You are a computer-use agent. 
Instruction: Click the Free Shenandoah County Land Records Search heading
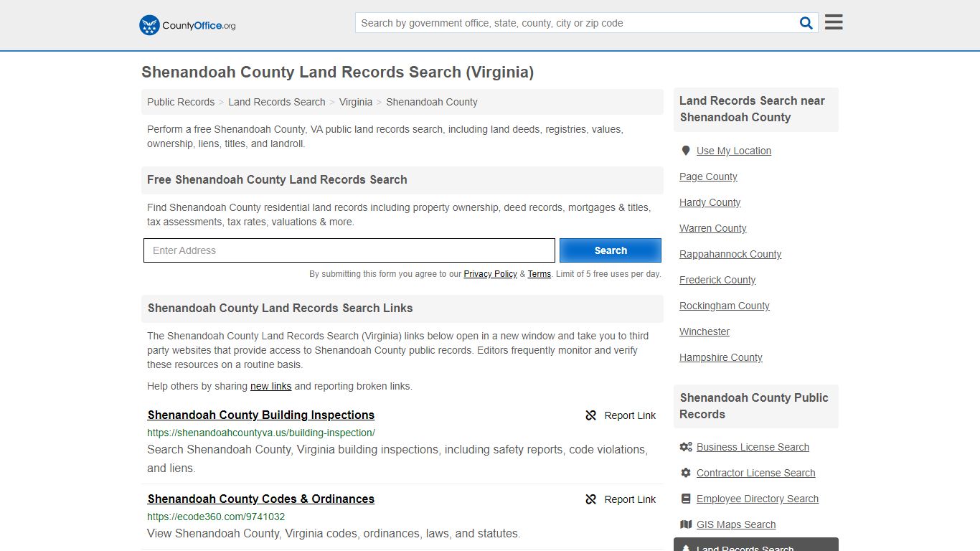[x=277, y=179]
